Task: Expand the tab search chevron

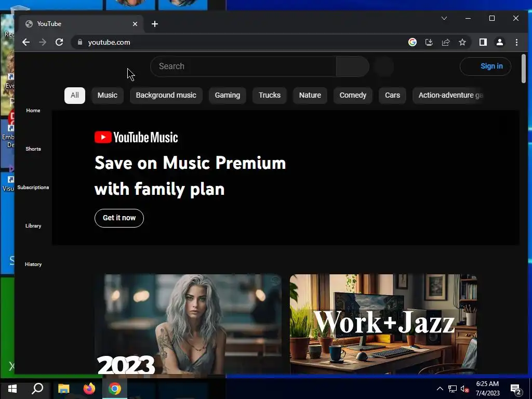Action: 444,18
